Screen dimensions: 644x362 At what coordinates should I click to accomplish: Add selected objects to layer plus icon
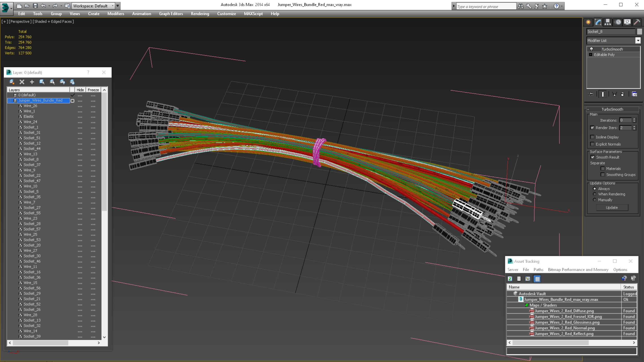[x=32, y=82]
